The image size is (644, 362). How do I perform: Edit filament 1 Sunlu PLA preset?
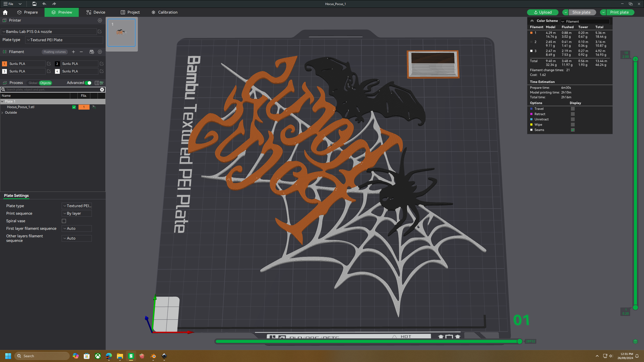pos(49,64)
